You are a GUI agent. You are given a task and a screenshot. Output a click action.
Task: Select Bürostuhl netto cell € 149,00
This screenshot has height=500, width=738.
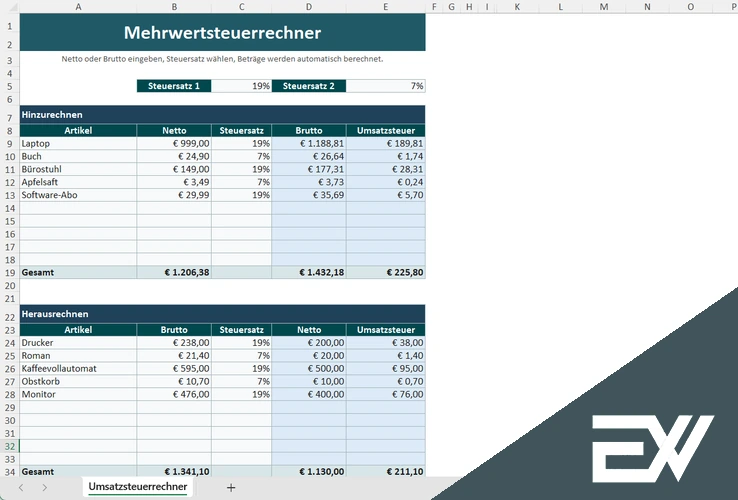click(x=174, y=169)
